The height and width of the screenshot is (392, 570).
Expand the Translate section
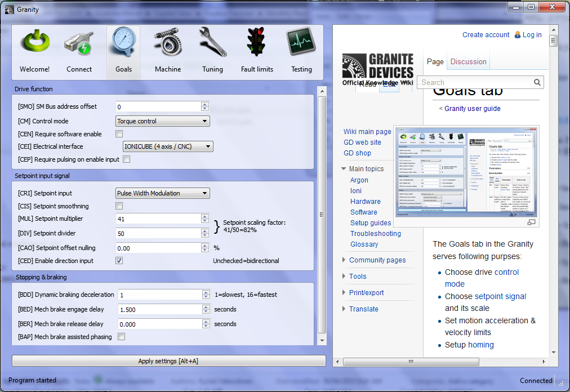click(344, 309)
